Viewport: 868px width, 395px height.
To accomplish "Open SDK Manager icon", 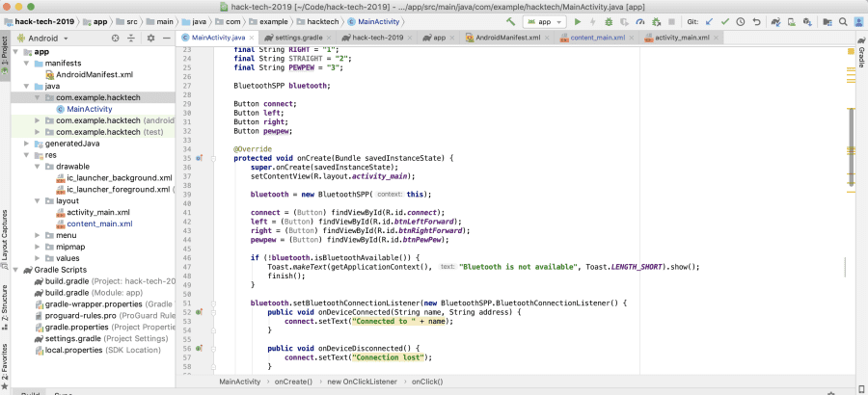I will pos(807,22).
